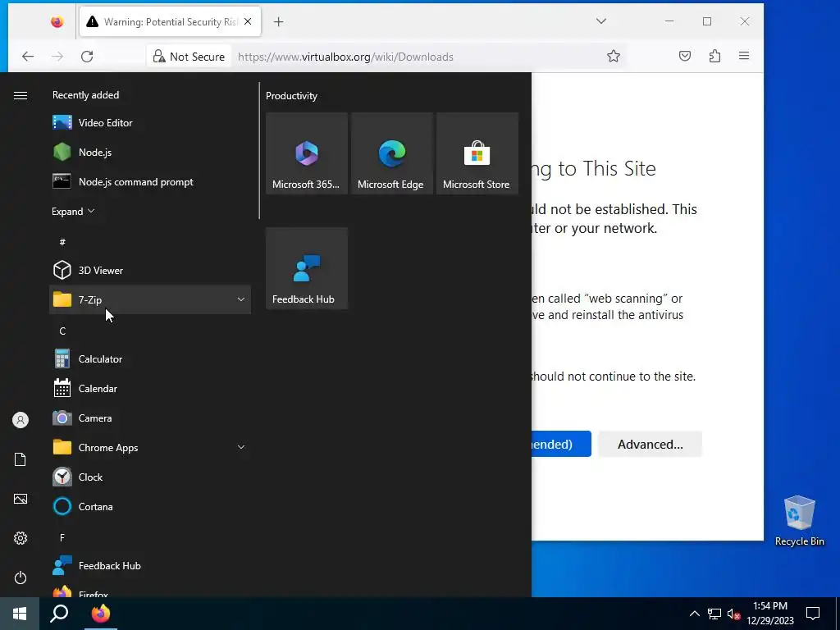Open the List all tabs dropdown
Image resolution: width=840 pixels, height=630 pixels.
tap(601, 21)
